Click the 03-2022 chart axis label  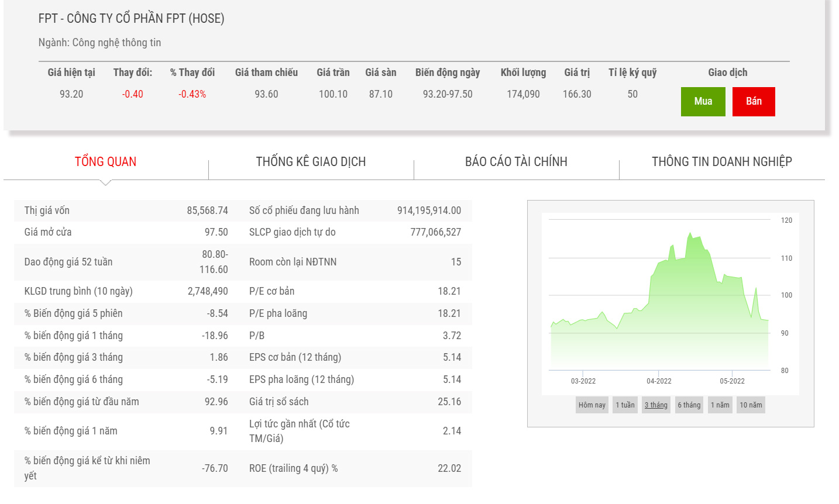click(583, 381)
